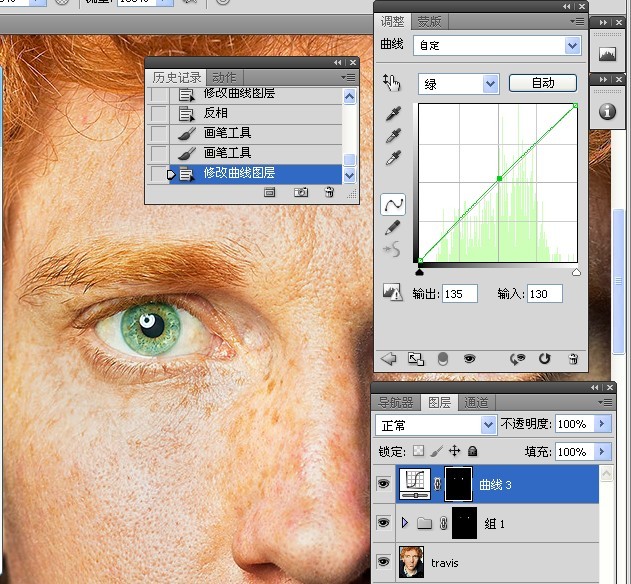
Task: Open blend mode dropdown 正常
Action: click(x=435, y=425)
